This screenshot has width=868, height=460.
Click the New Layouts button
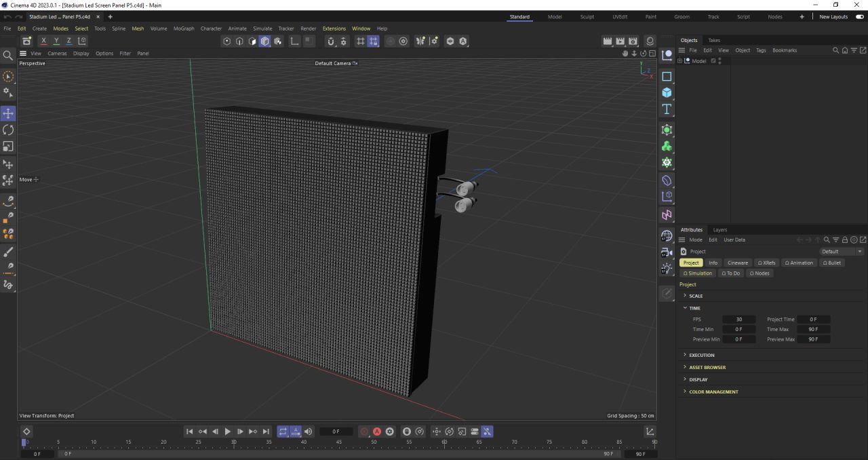click(x=833, y=17)
